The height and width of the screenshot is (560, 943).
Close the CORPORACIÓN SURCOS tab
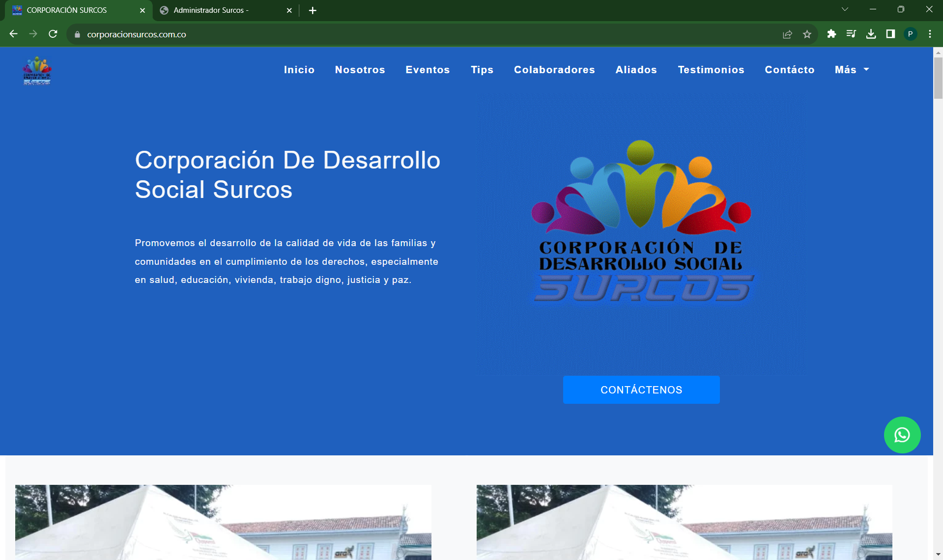(x=143, y=10)
